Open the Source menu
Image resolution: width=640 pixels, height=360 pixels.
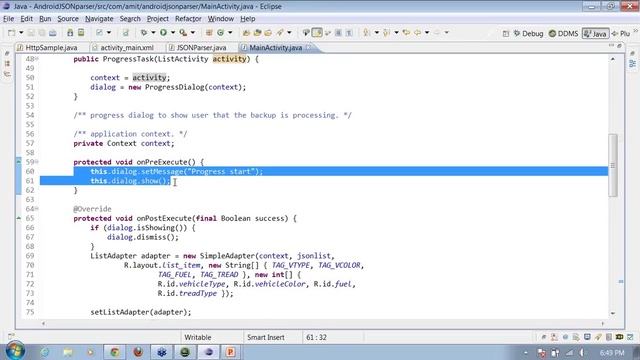point(68,19)
